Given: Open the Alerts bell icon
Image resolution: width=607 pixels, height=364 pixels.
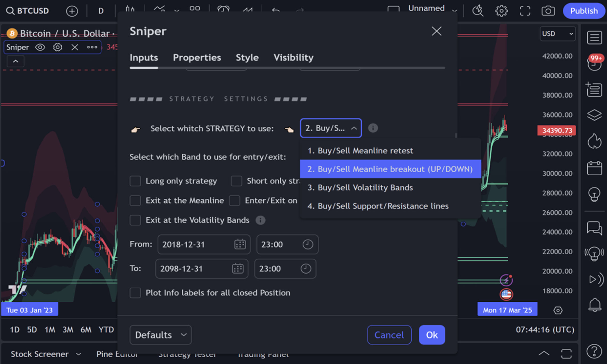Looking at the screenshot, I should click(x=594, y=304).
